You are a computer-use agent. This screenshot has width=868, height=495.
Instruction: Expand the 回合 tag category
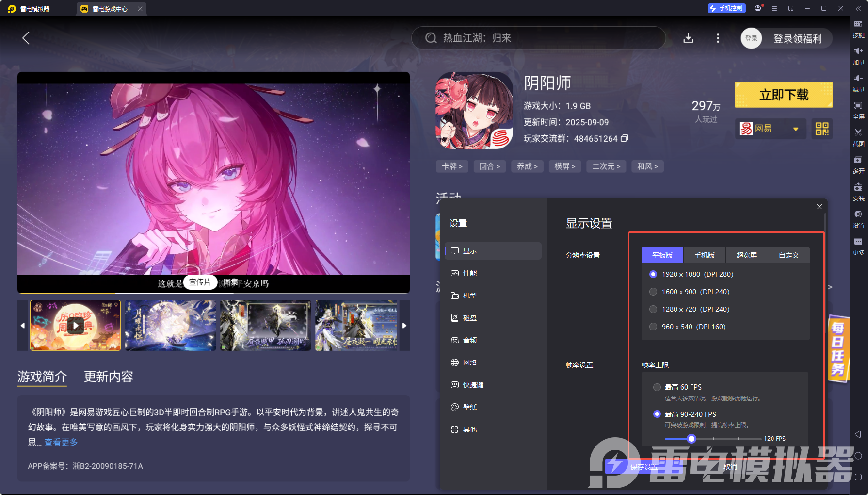[490, 166]
